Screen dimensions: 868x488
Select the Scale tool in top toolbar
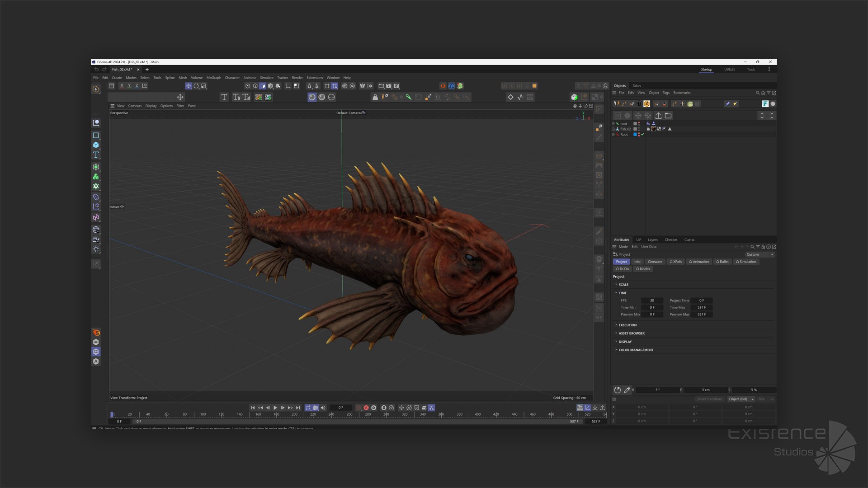point(204,86)
